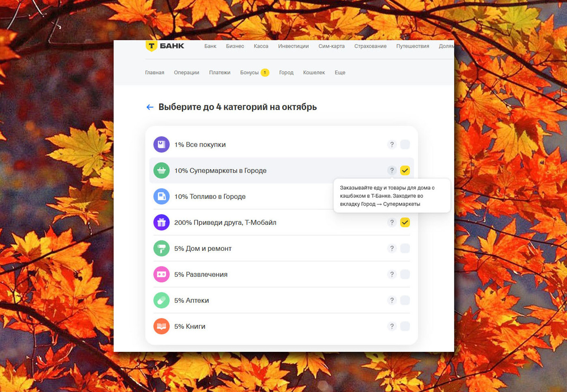
Task: Switch to the Платежи tab
Action: (x=220, y=73)
